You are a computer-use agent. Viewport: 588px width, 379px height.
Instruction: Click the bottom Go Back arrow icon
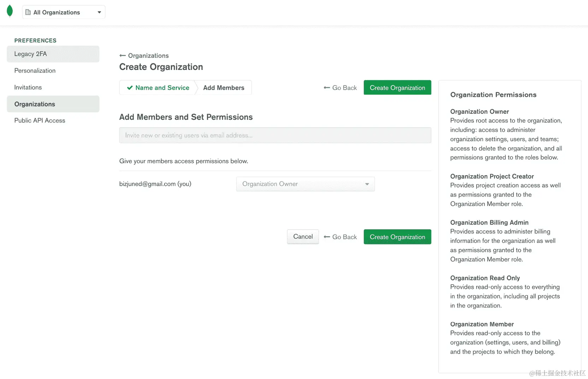tap(327, 237)
